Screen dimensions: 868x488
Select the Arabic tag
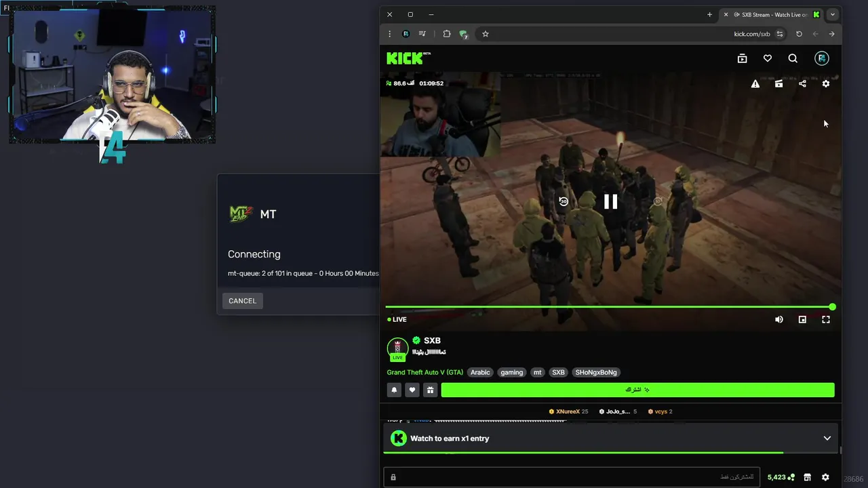(x=480, y=372)
